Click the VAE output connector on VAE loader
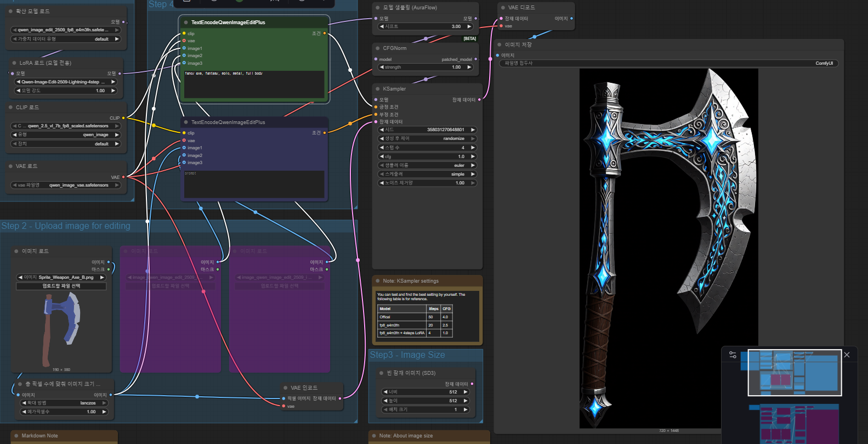The image size is (868, 444). [123, 177]
